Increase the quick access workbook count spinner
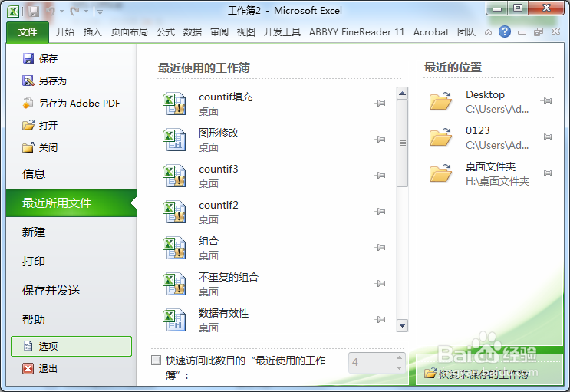 tap(399, 357)
